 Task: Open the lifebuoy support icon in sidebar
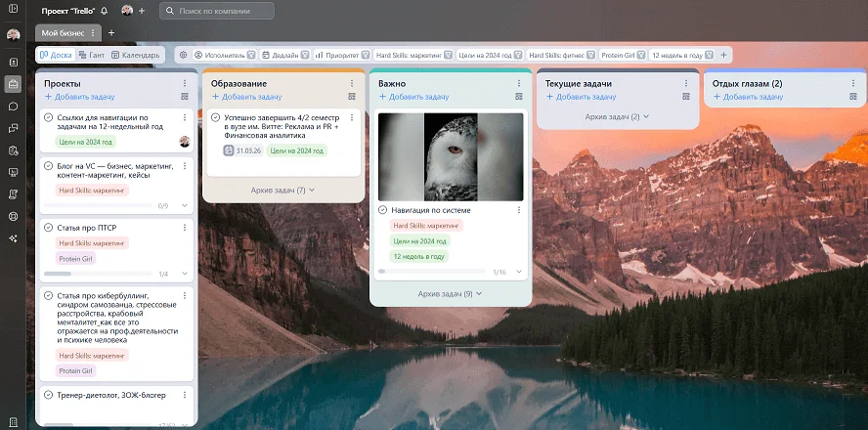(x=14, y=216)
